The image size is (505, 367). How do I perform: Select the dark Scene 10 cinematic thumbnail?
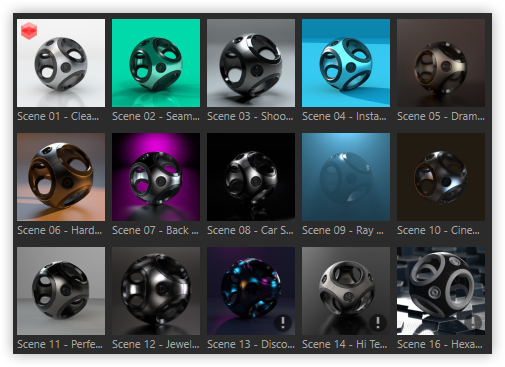441,177
